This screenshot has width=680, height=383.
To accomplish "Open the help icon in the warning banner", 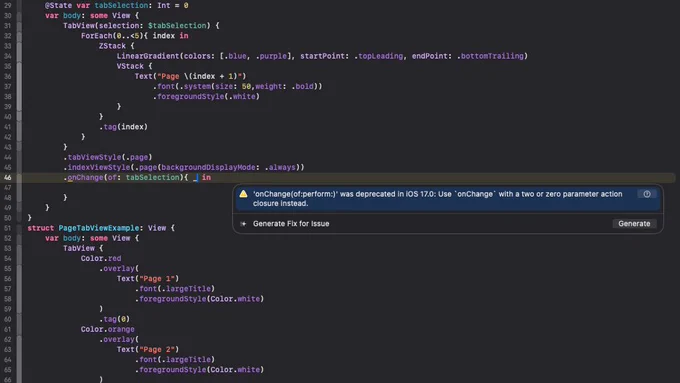I will (647, 194).
